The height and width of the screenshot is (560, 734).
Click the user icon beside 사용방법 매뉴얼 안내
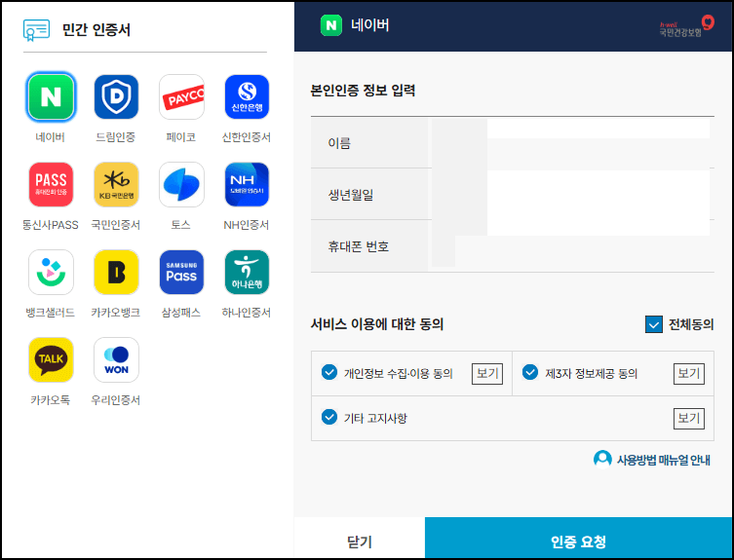(602, 460)
